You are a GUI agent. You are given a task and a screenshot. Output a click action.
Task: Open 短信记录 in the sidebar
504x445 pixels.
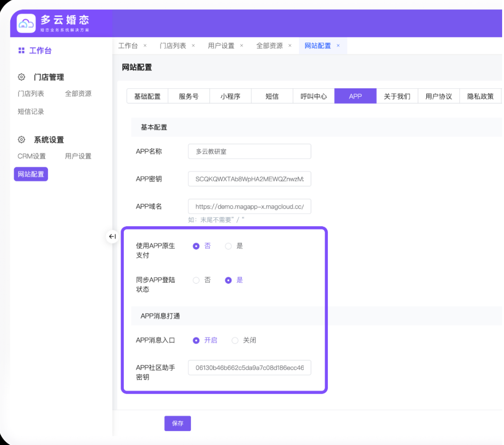[31, 112]
